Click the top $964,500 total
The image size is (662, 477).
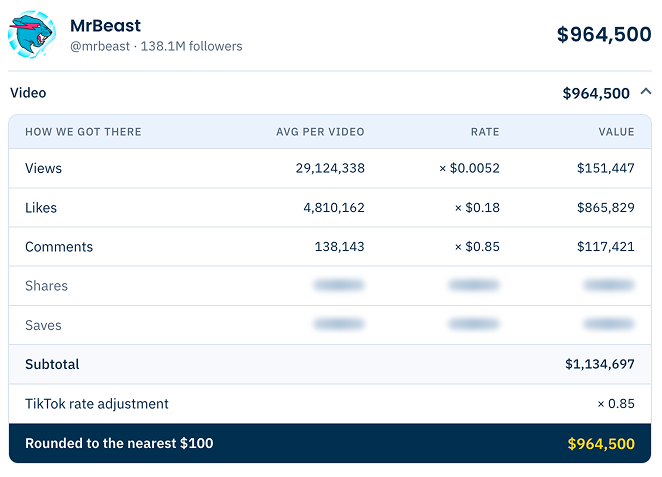coord(604,34)
